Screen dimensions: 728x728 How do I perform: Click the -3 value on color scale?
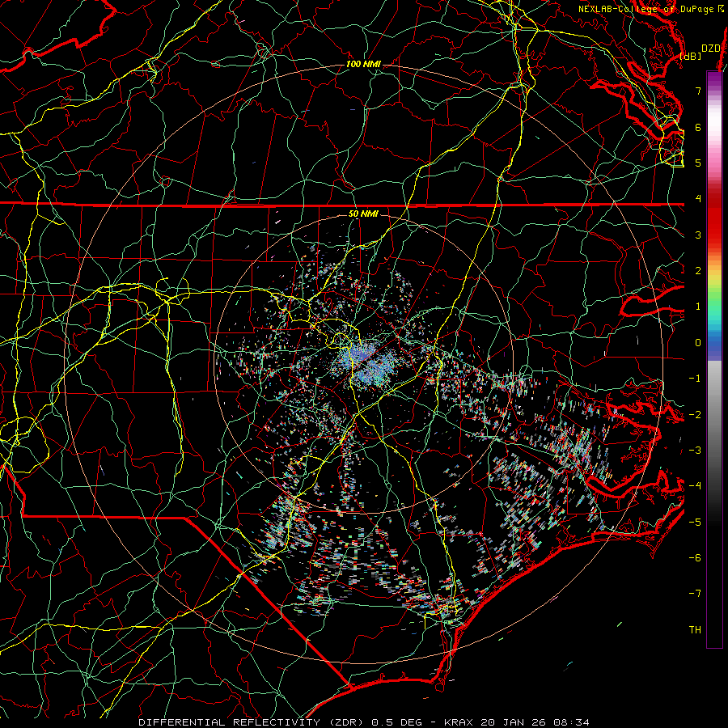click(695, 451)
